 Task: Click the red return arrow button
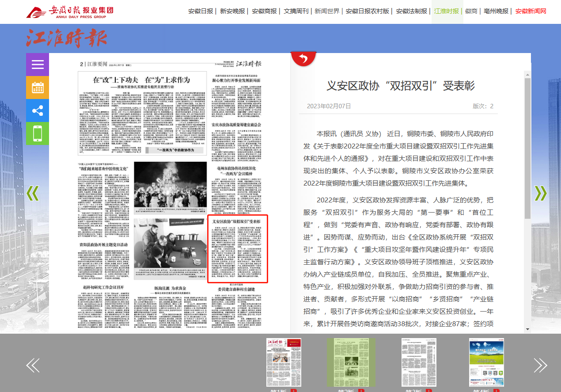click(x=303, y=59)
